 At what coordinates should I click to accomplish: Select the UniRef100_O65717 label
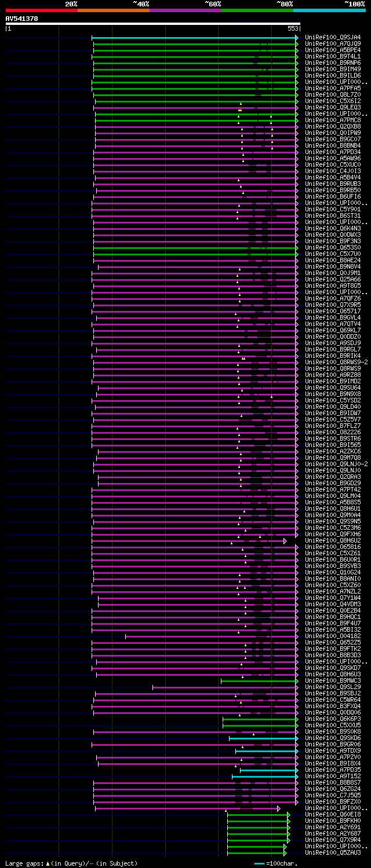(333, 311)
